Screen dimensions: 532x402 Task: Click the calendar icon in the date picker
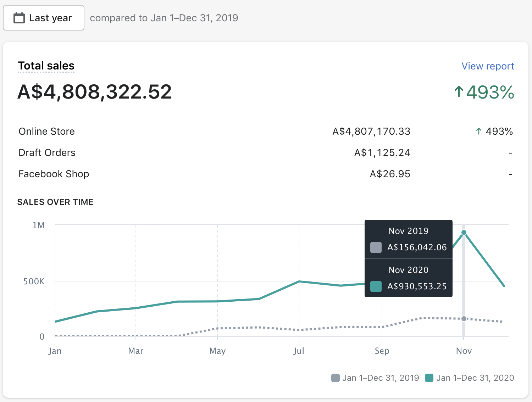tap(19, 18)
